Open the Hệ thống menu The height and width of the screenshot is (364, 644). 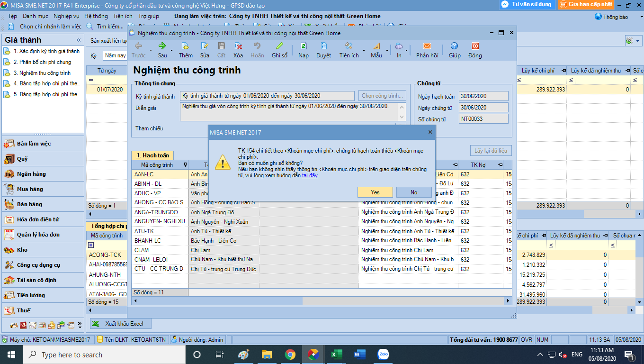96,16
